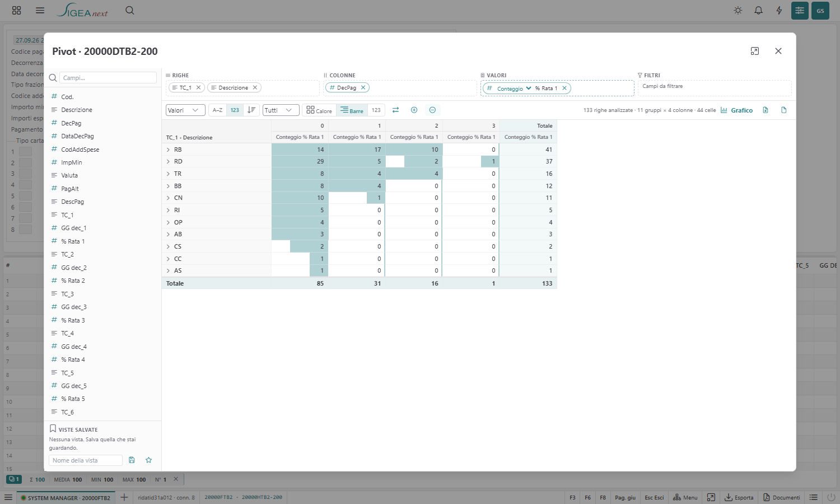Screen dimensions: 840x504
Task: Open Grafico chart view
Action: (x=736, y=110)
